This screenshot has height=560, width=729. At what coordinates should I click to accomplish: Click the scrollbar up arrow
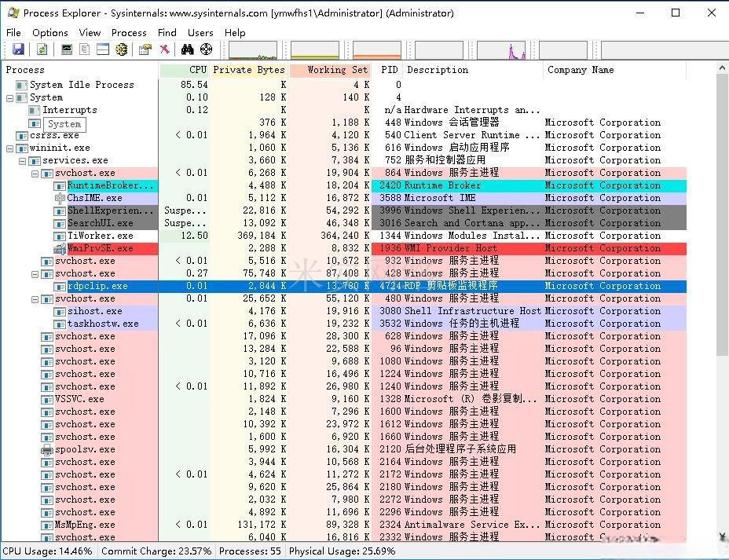coord(722,68)
